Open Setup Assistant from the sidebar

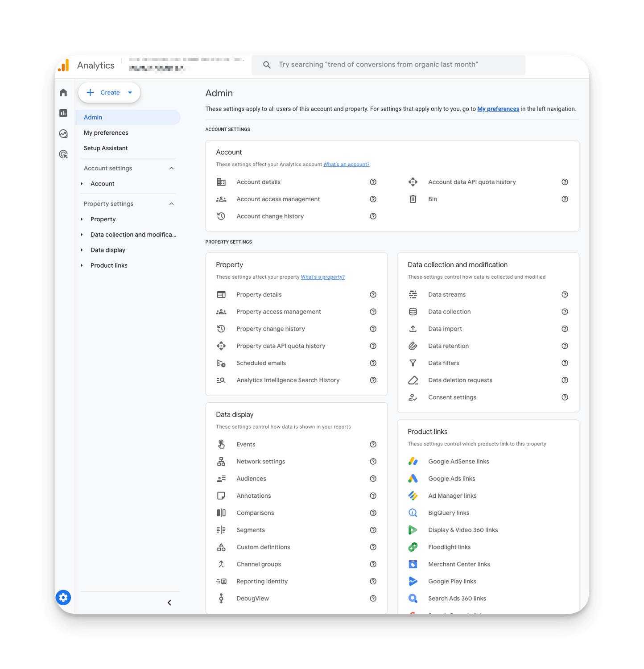click(x=106, y=148)
